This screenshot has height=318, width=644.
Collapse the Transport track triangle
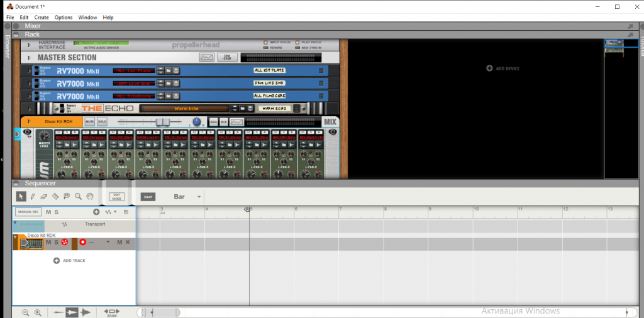tap(15, 223)
